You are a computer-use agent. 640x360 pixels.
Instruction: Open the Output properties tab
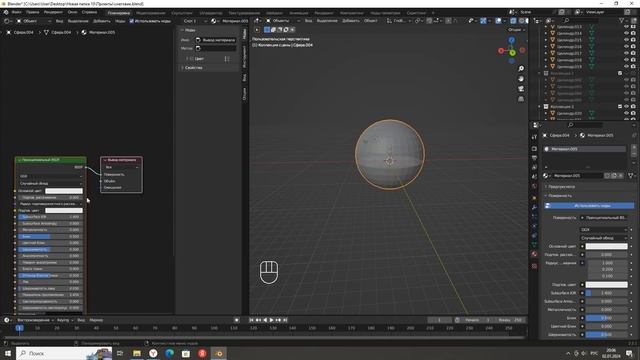pos(534,158)
